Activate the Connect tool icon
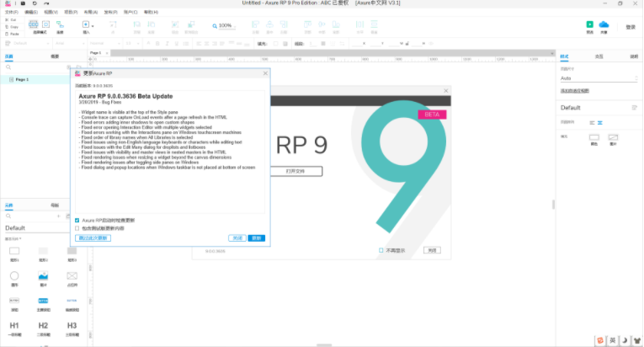The image size is (644, 347). click(60, 24)
